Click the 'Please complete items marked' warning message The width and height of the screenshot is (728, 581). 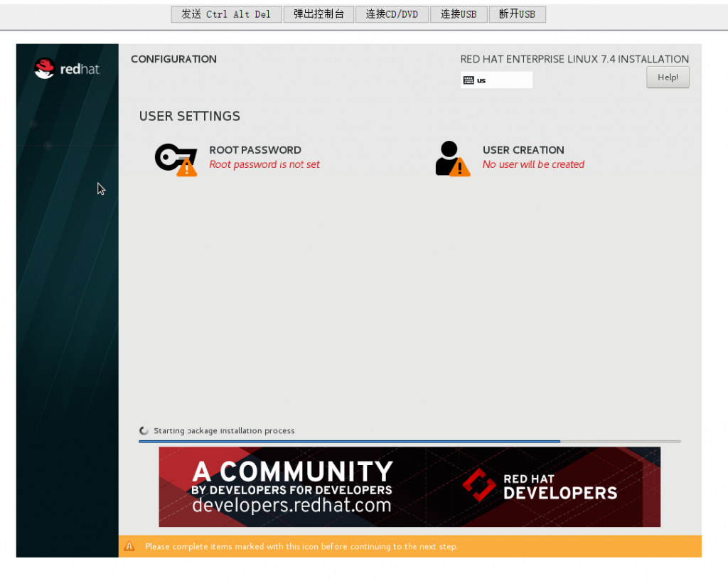(x=301, y=546)
